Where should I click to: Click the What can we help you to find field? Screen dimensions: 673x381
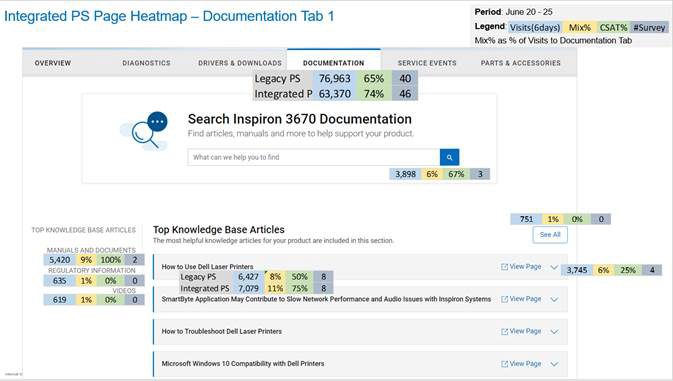coord(314,157)
